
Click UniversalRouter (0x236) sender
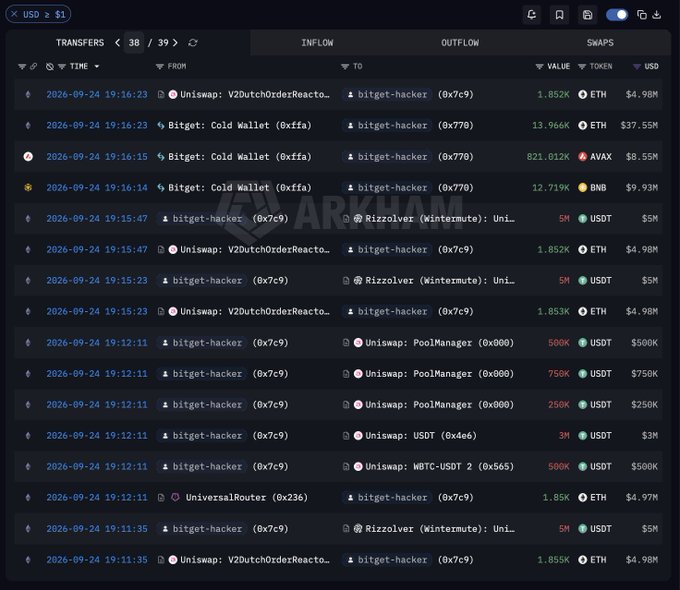[x=246, y=498]
